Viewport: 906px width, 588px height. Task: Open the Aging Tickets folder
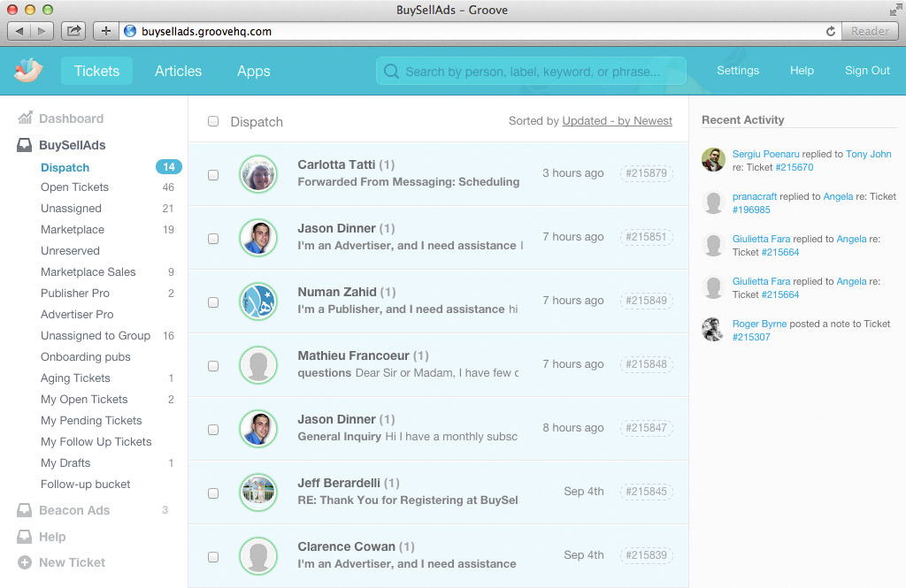75,378
